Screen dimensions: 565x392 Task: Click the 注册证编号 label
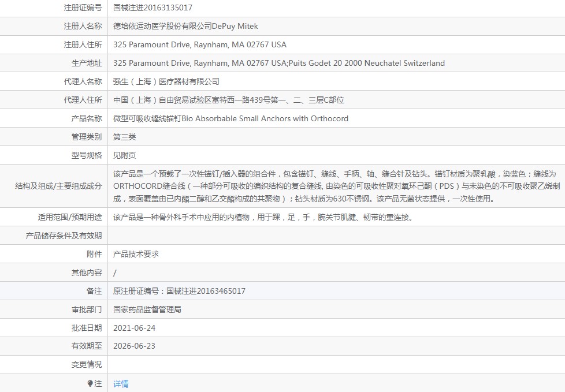pyautogui.click(x=83, y=8)
